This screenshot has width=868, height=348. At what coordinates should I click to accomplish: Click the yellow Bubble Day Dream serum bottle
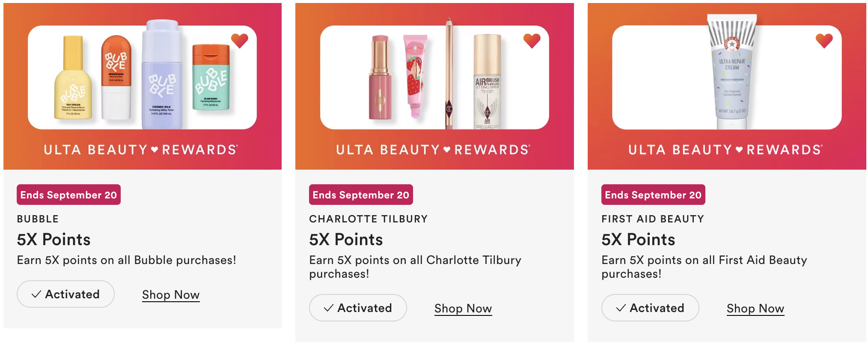click(73, 81)
